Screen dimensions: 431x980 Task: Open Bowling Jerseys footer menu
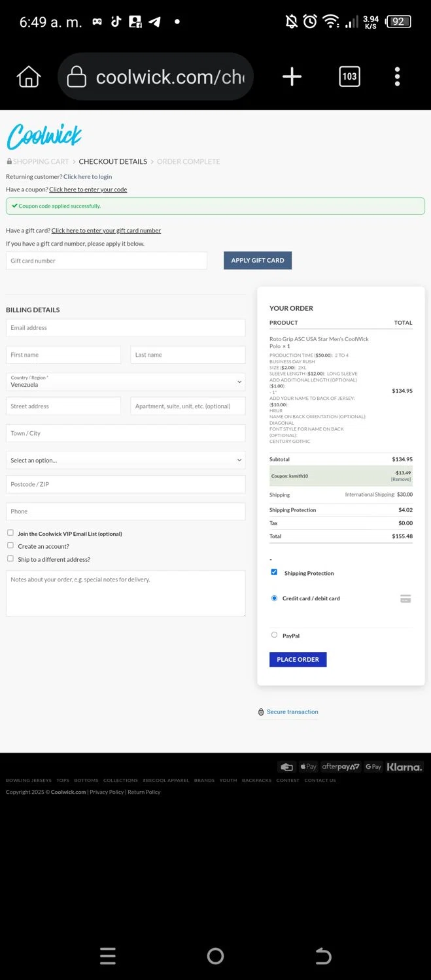click(29, 780)
